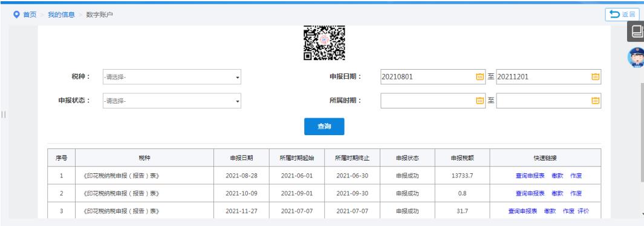Click the 13733.7 tax amount cell
This screenshot has height=226, width=644.
click(462, 176)
